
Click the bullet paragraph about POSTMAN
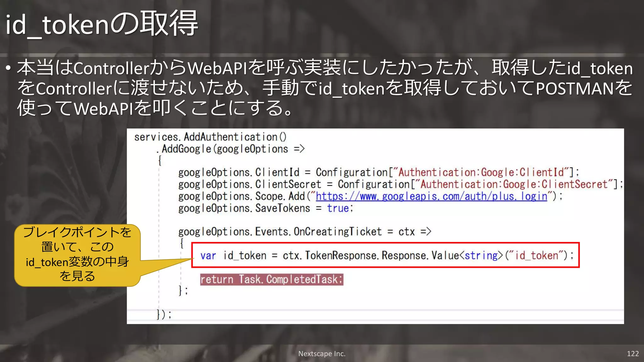click(324, 88)
